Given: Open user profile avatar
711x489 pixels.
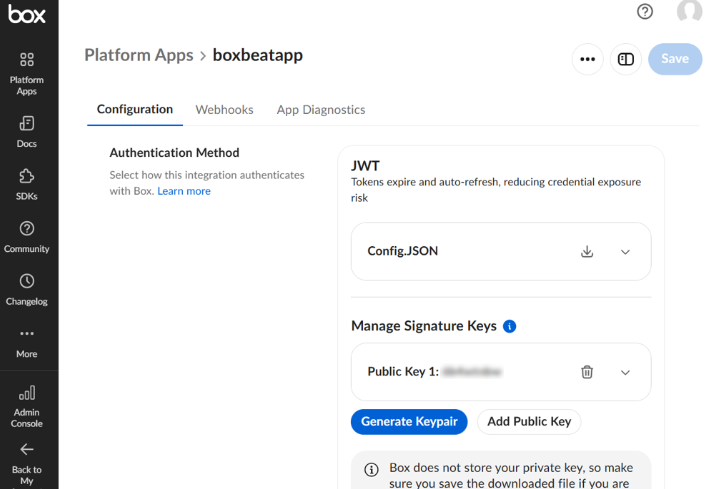Looking at the screenshot, I should coord(689,10).
